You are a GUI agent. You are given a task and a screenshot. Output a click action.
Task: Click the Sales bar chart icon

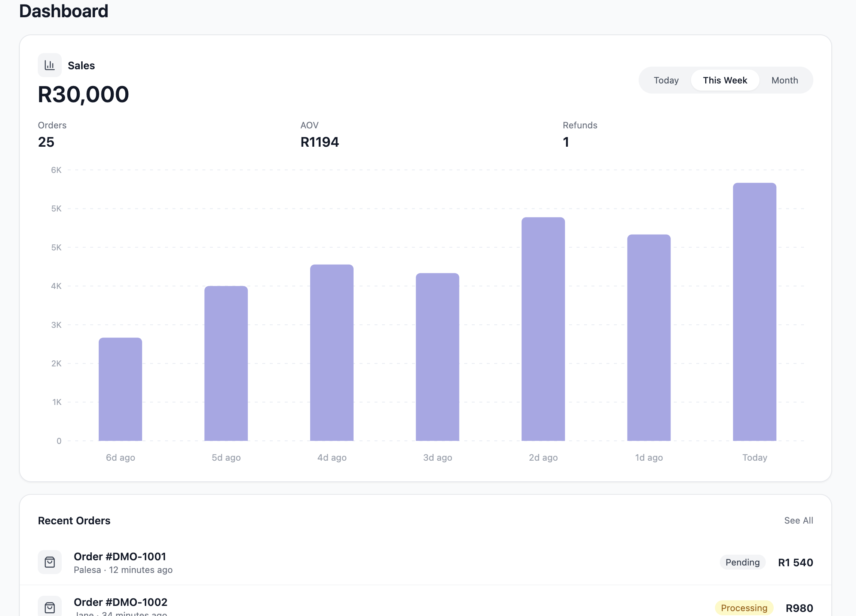(49, 64)
